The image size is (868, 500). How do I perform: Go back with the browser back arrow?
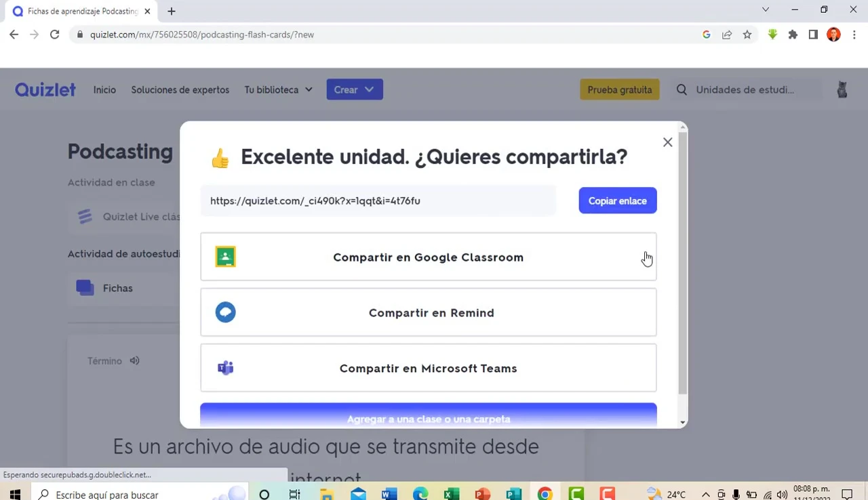coord(14,35)
